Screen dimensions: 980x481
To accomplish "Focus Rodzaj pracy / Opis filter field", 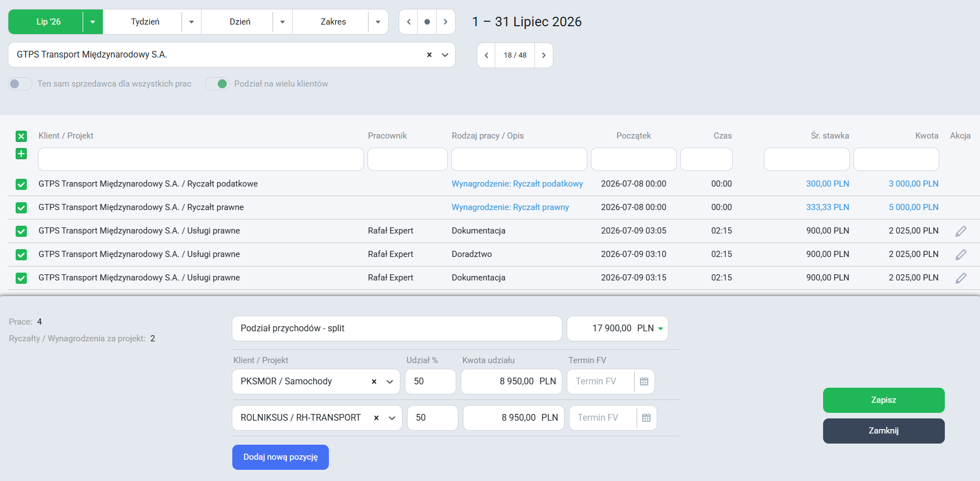I will 519,159.
